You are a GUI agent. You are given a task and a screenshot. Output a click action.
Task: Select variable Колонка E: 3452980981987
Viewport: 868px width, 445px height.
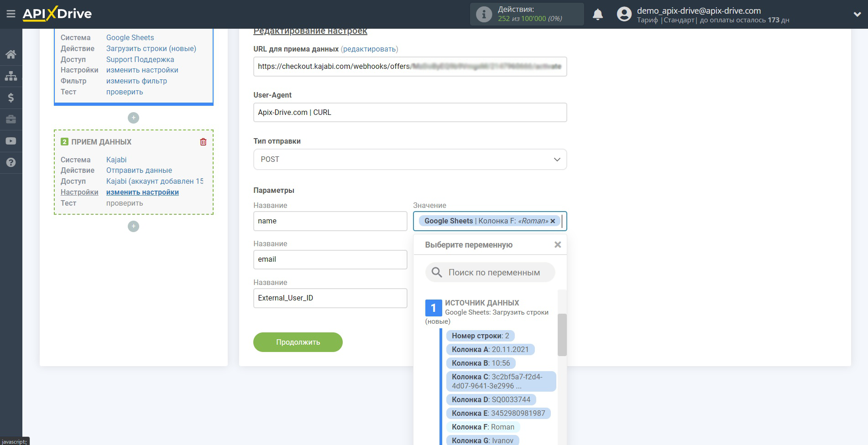(498, 413)
